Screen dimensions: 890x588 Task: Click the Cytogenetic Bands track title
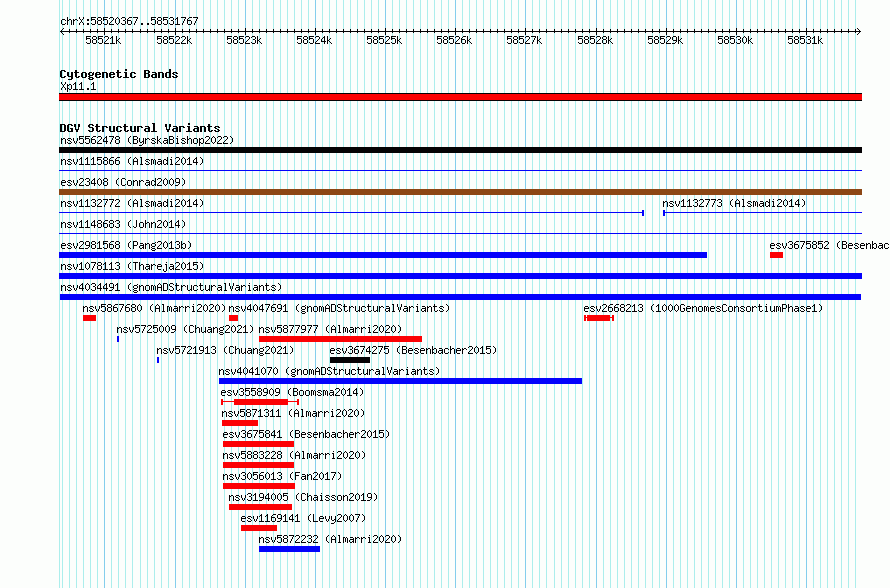coord(119,74)
